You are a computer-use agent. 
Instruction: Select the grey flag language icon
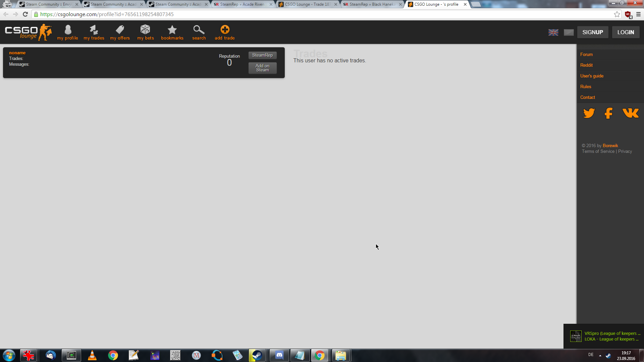click(569, 33)
